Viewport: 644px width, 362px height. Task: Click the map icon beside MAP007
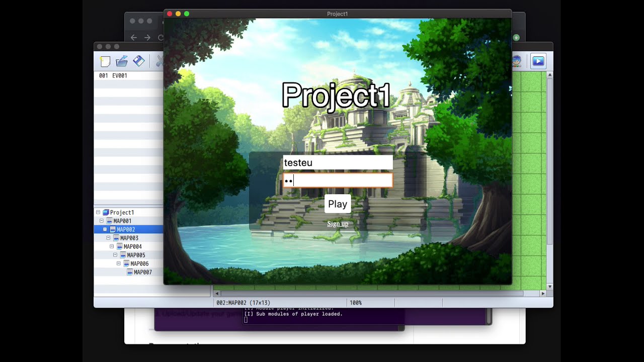[130, 272]
